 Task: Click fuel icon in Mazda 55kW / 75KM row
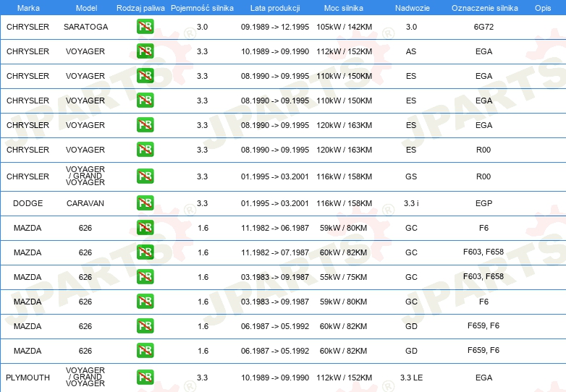click(145, 276)
